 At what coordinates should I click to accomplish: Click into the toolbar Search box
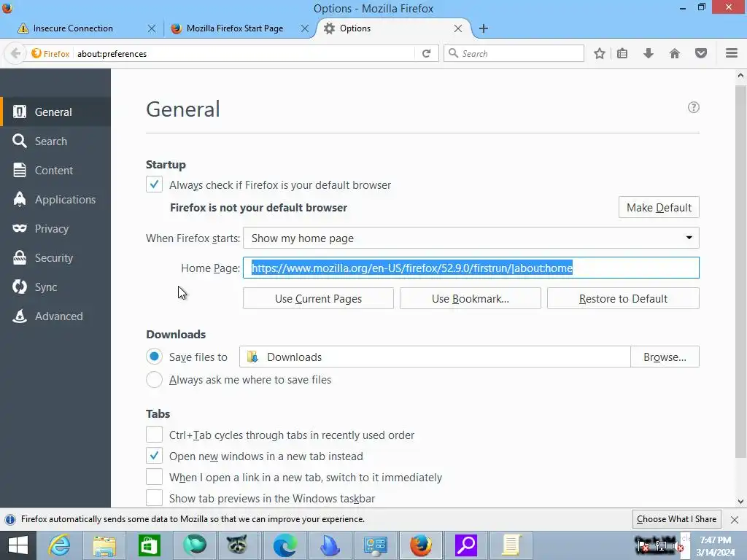(x=514, y=53)
